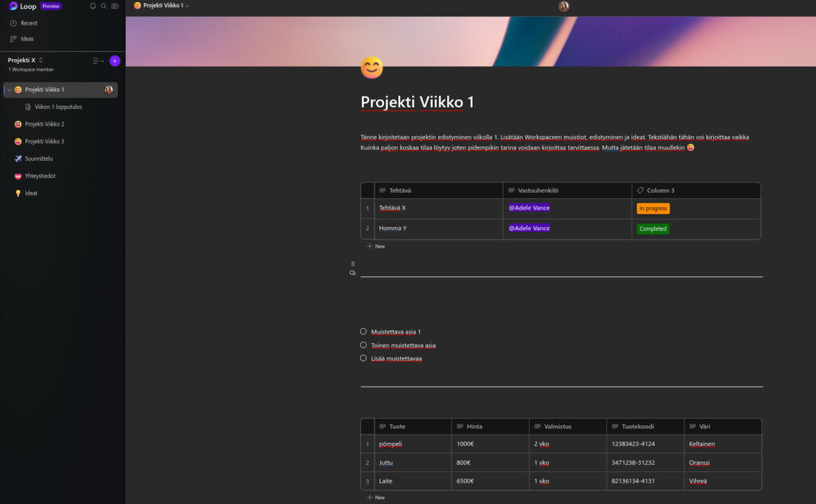Click the Valmistus column header
Image resolution: width=816 pixels, height=504 pixels.
[x=567, y=427]
